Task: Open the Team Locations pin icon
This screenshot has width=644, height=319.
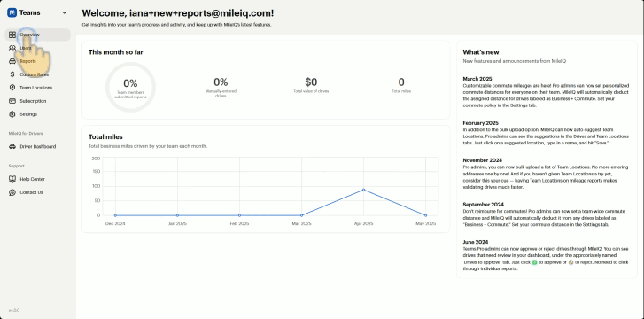Action: (x=12, y=88)
